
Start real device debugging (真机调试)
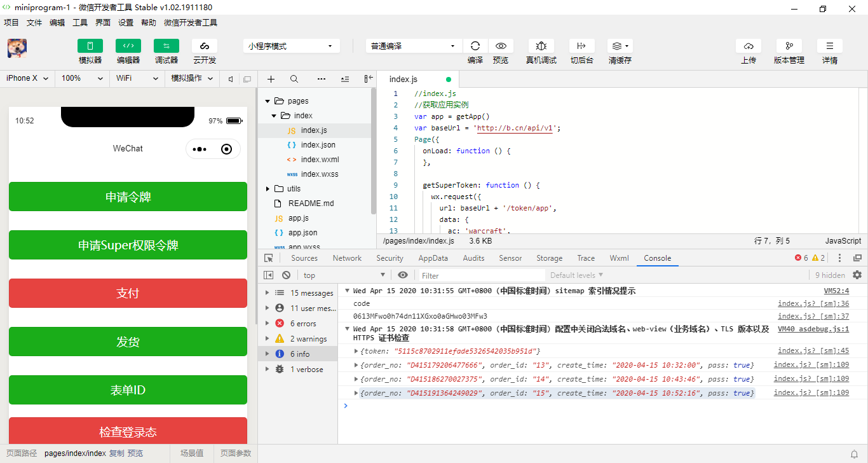(541, 46)
